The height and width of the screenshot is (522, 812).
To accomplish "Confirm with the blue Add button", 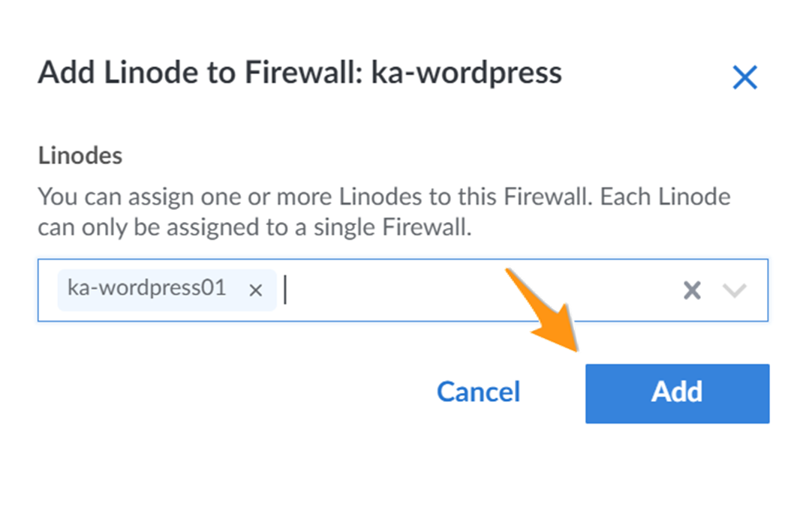I will (678, 393).
